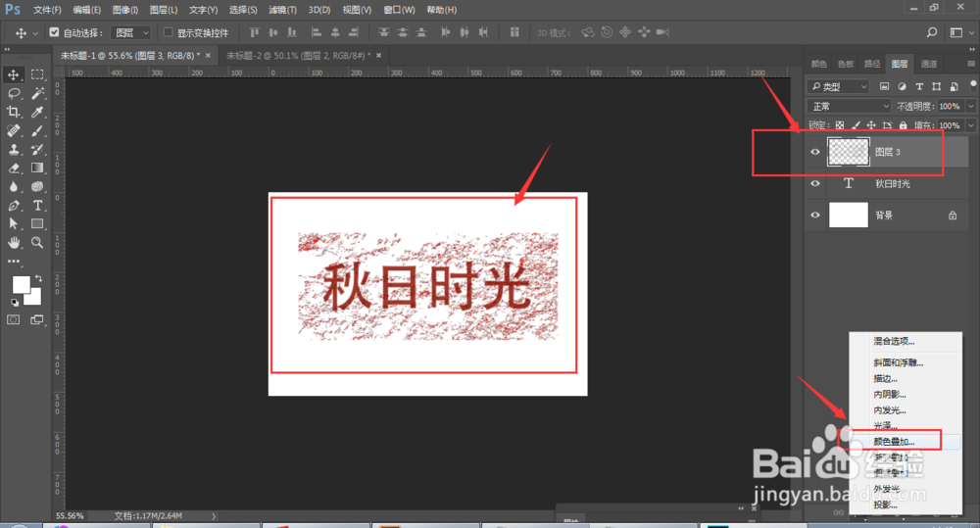980x528 pixels.
Task: Toggle lock transparent pixels
Action: pos(840,125)
